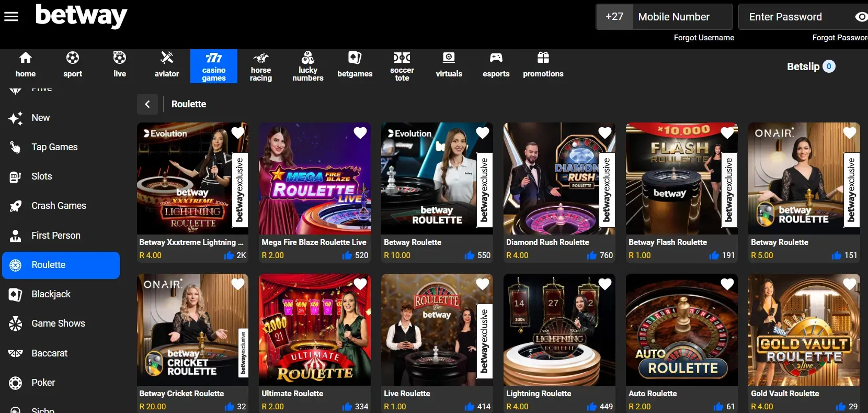Click the Forgot Password link
Image resolution: width=868 pixels, height=413 pixels.
click(x=840, y=38)
